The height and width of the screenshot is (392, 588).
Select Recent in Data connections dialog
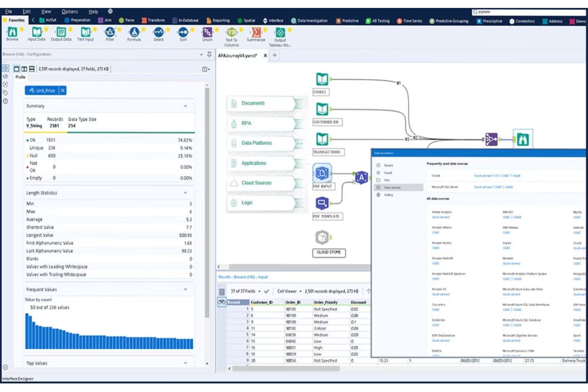click(388, 165)
